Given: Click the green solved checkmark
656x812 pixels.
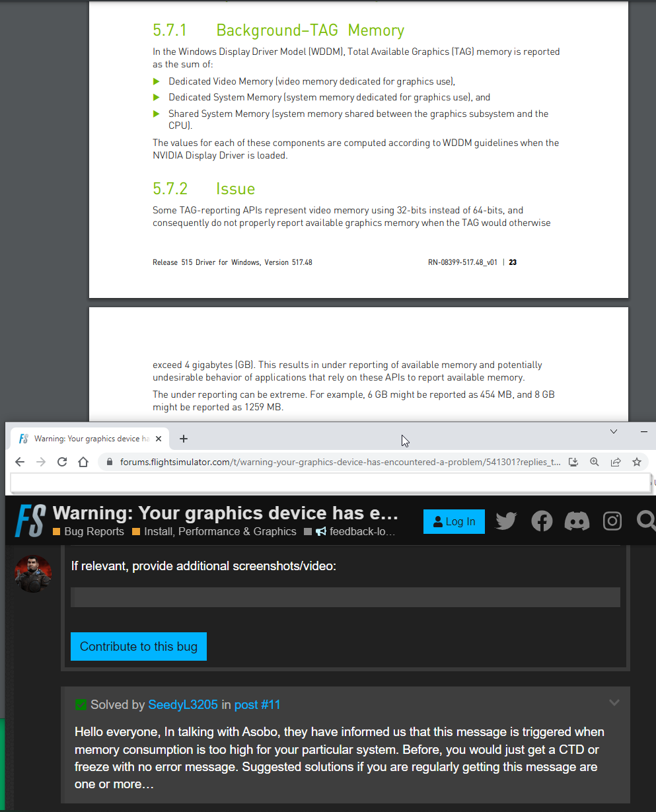Looking at the screenshot, I should (x=81, y=704).
